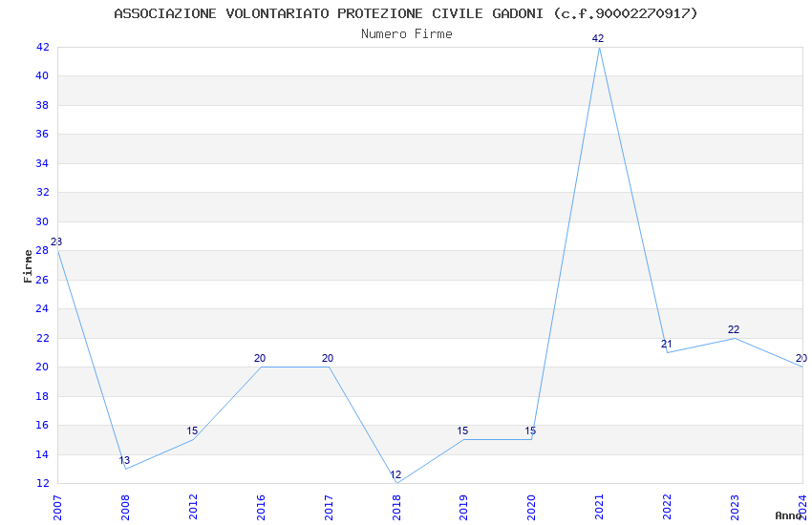This screenshot has height=525, width=812.
Task: Click the 2020 x-axis year label
Action: tap(531, 508)
